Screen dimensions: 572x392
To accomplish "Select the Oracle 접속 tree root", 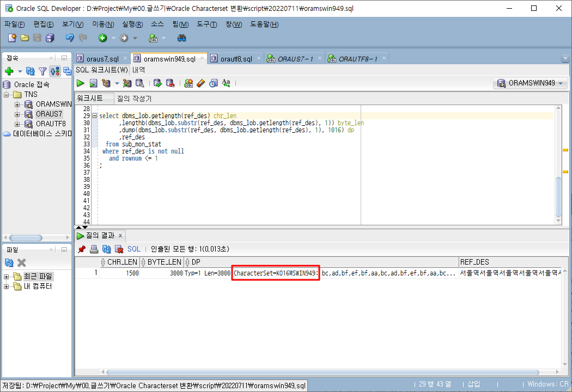I will [27, 84].
